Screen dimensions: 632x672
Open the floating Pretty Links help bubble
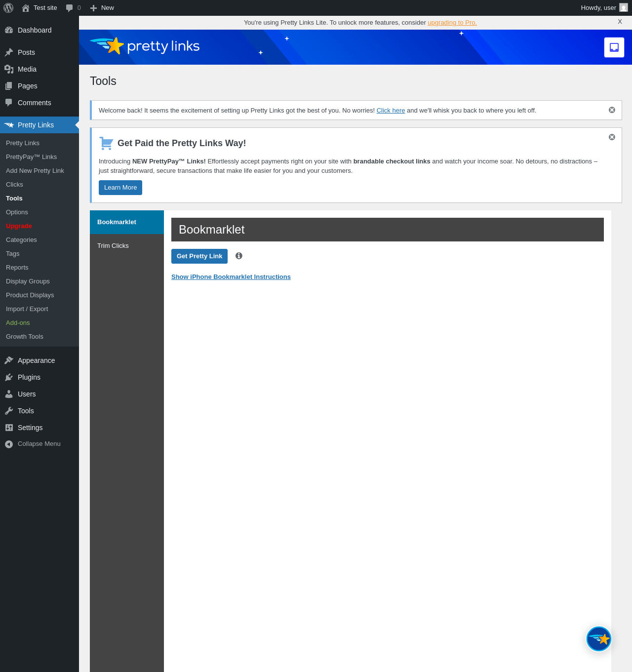pos(599,639)
